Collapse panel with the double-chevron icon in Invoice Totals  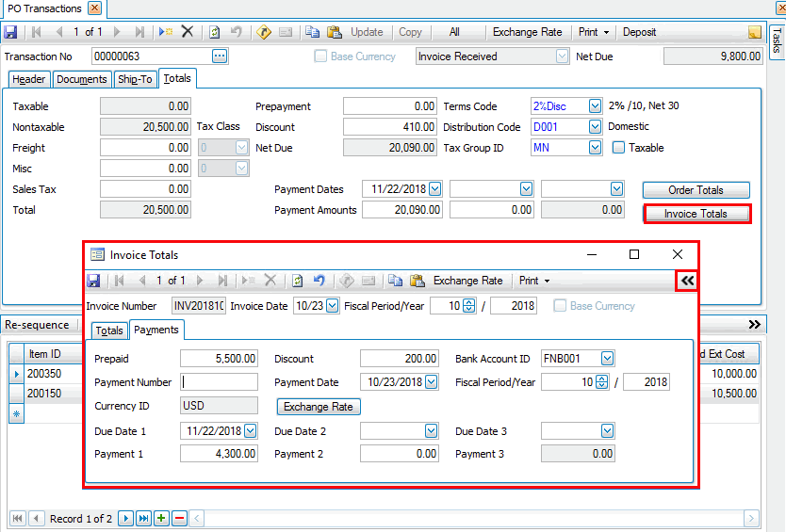pyautogui.click(x=687, y=281)
